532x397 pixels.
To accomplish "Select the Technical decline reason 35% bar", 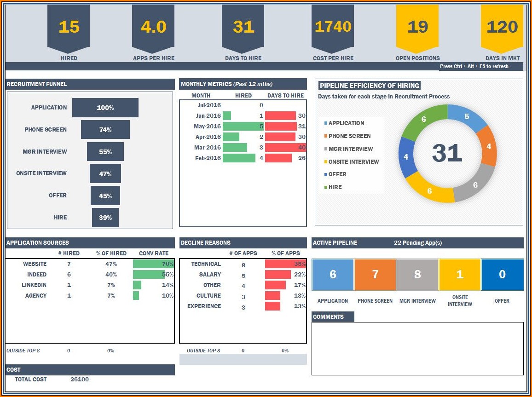I will [x=285, y=264].
